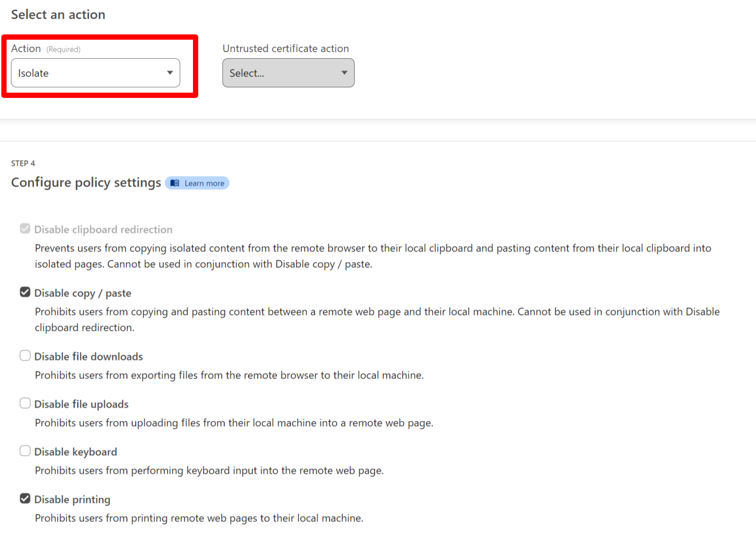Uncheck Disable copy / paste
Viewport: 756px width, 536px height.
click(25, 292)
